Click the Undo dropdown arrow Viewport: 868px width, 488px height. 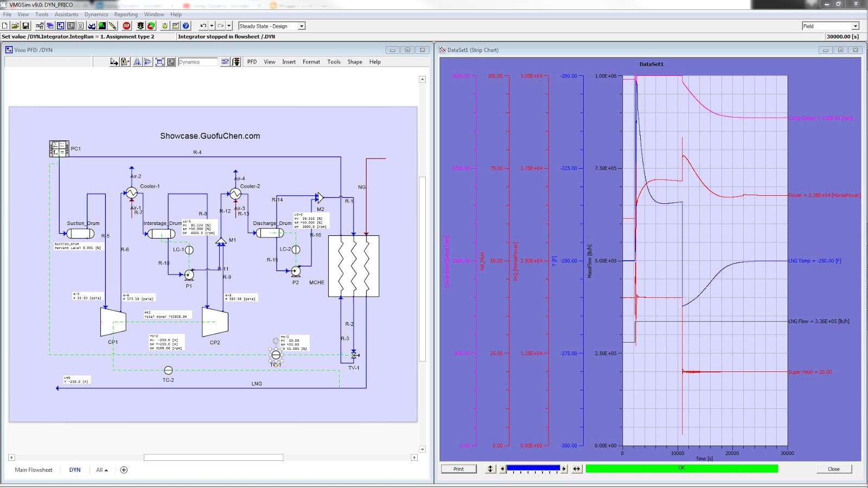click(x=212, y=25)
